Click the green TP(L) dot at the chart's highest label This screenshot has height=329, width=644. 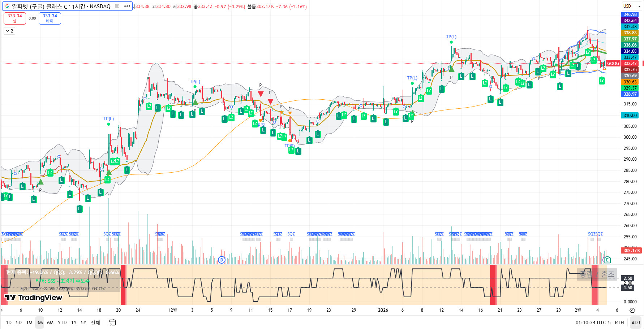point(451,42)
